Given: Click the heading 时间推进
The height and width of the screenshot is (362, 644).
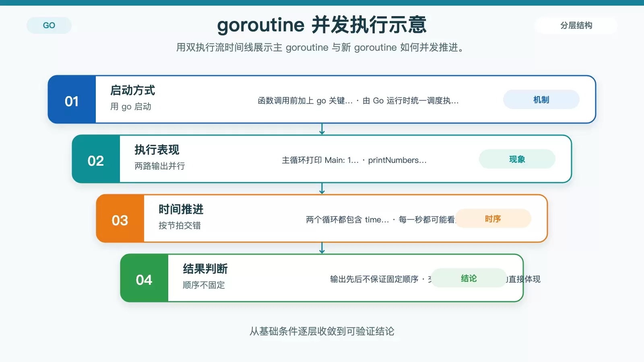Looking at the screenshot, I should [x=181, y=209].
